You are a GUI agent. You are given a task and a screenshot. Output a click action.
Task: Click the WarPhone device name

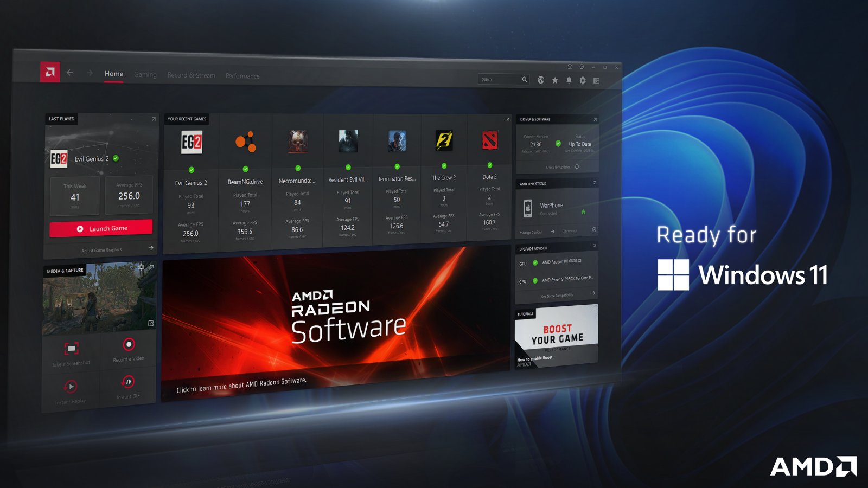pyautogui.click(x=551, y=206)
